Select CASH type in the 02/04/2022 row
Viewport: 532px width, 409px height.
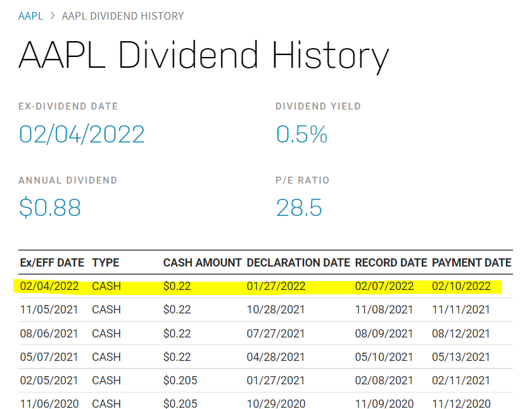pos(106,286)
